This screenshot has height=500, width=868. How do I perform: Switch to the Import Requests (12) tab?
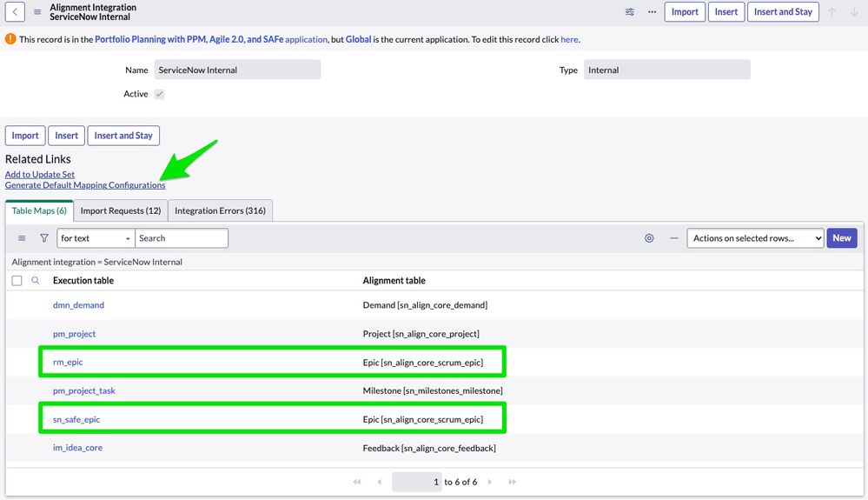click(x=121, y=211)
